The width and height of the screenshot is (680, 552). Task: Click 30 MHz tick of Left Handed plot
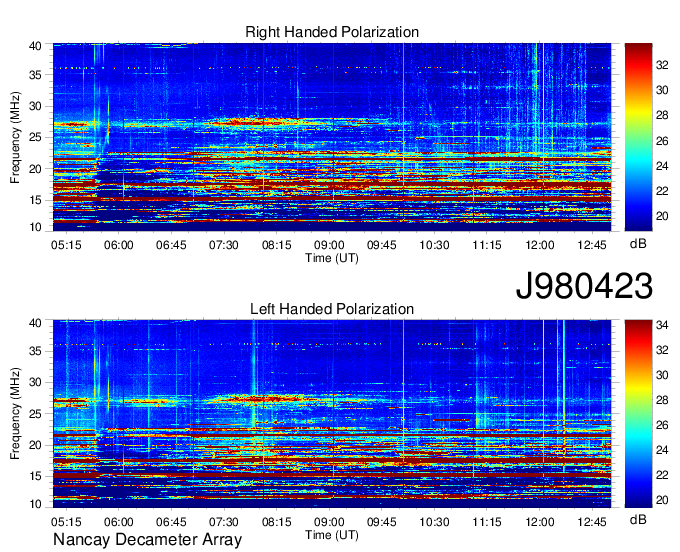(36, 382)
